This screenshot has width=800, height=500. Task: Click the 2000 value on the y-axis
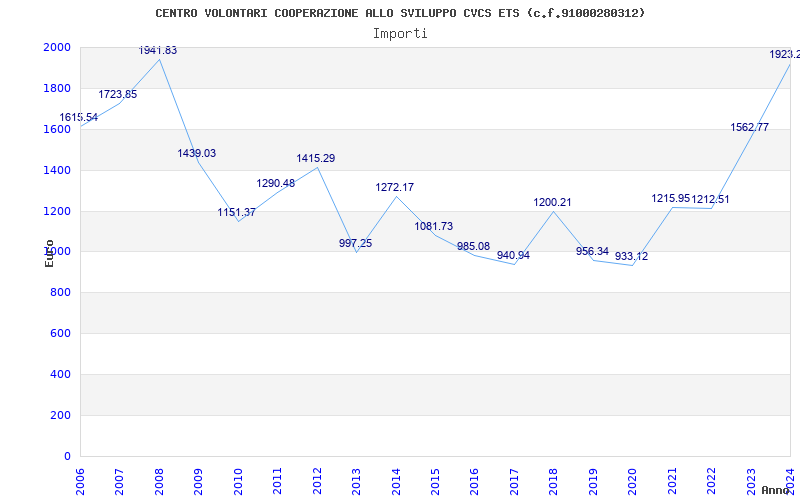click(x=57, y=48)
